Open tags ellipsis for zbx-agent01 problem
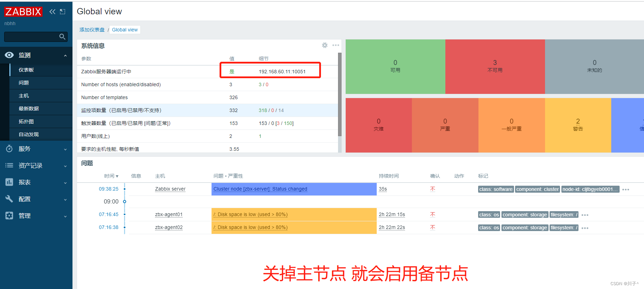 click(585, 215)
